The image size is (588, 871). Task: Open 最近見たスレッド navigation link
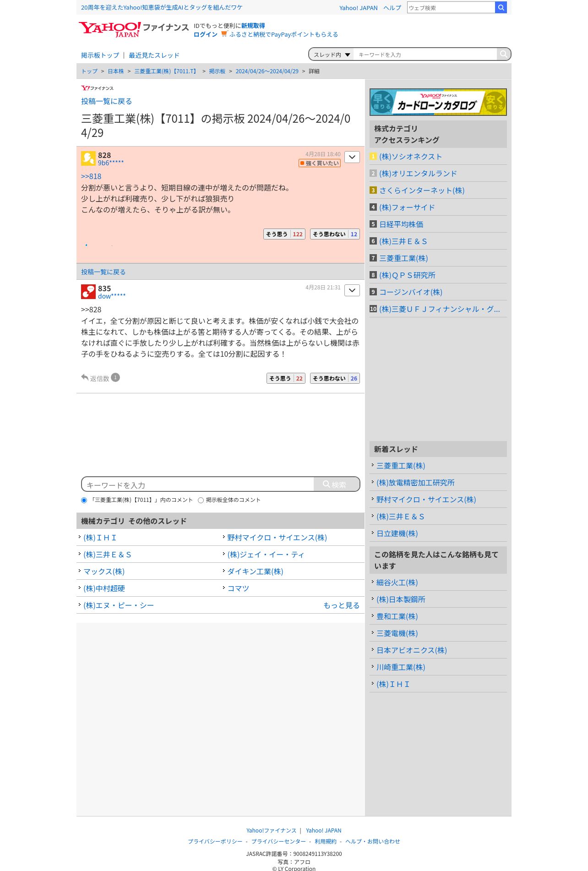point(154,55)
